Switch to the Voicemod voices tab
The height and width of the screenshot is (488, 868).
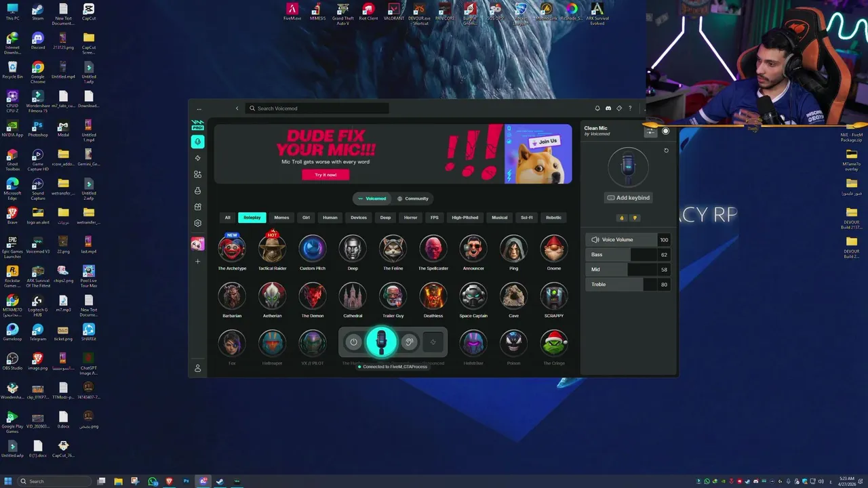click(372, 199)
